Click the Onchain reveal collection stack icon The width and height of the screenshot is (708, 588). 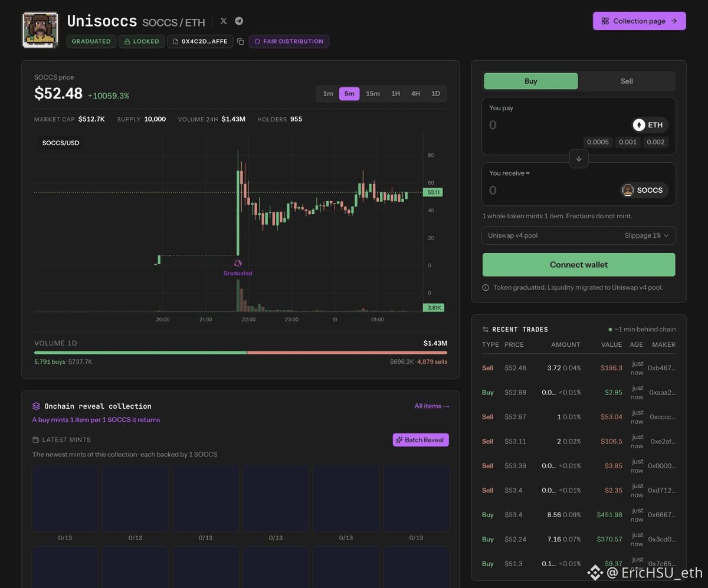coord(36,406)
